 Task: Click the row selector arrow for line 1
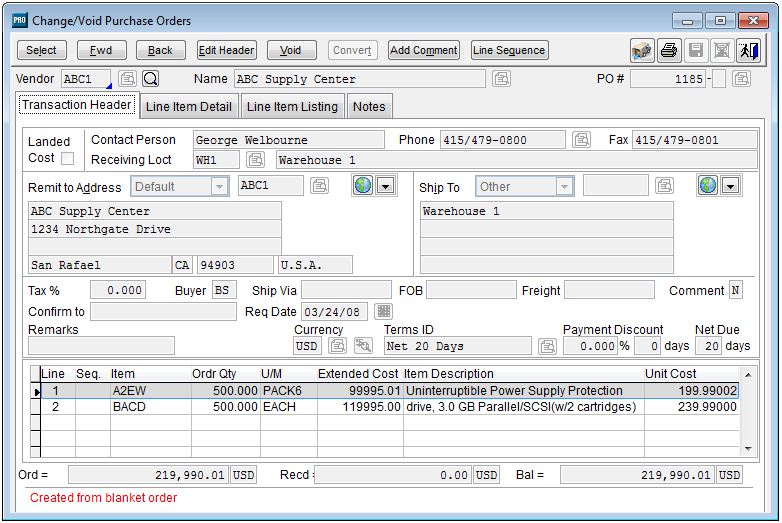(x=35, y=392)
